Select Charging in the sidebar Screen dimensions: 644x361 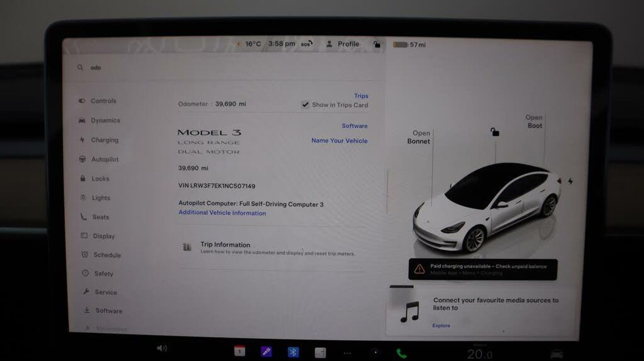point(104,140)
